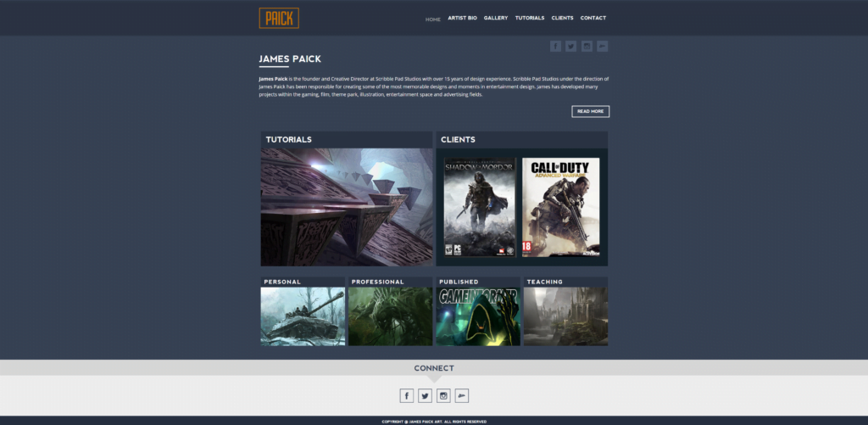The width and height of the screenshot is (868, 425).
Task: Click the orange PAICK logo
Action: (x=279, y=18)
